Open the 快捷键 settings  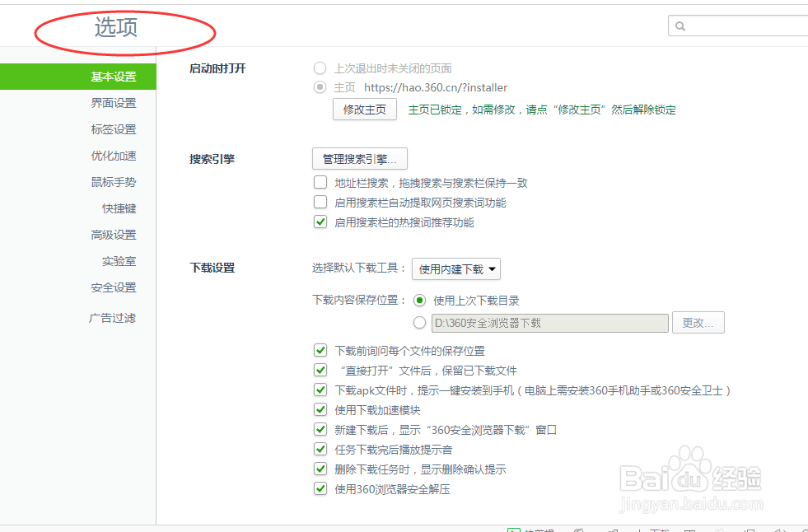point(119,208)
